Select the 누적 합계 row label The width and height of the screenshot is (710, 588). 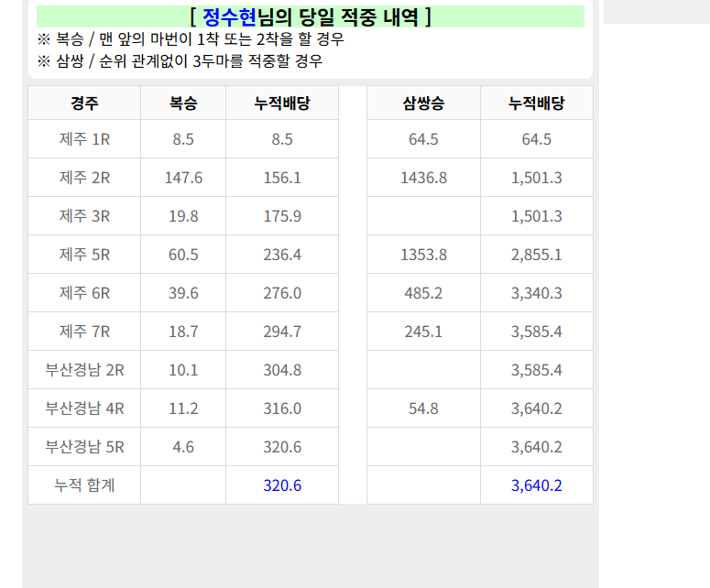click(84, 485)
